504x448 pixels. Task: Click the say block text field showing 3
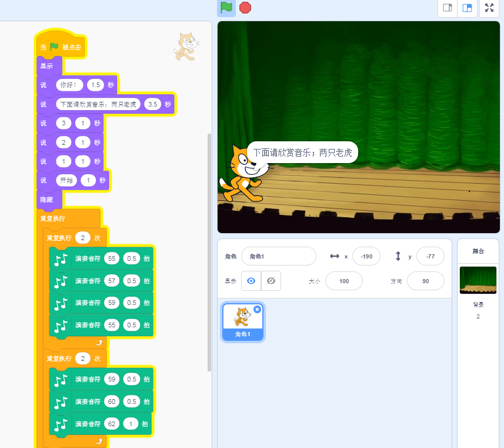point(64,123)
